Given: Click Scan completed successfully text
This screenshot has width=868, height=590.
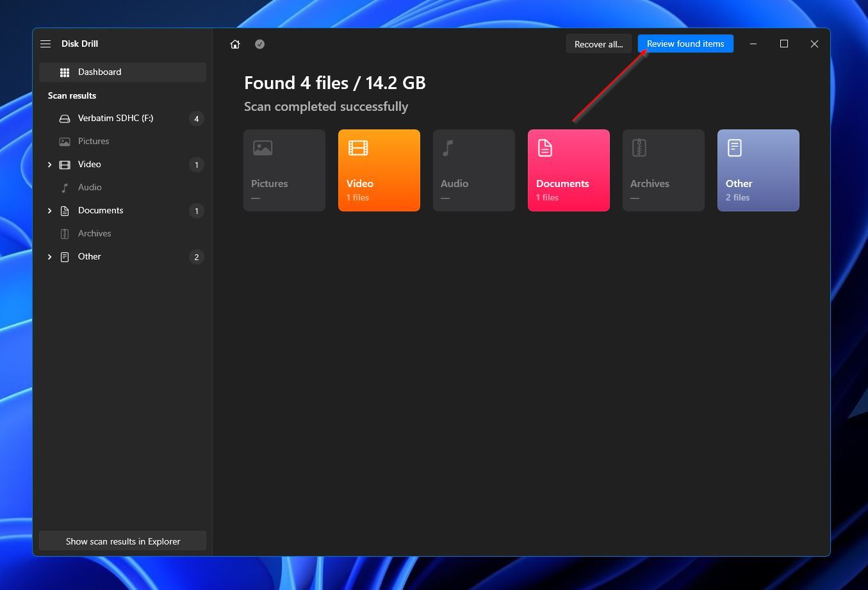Looking at the screenshot, I should point(326,106).
